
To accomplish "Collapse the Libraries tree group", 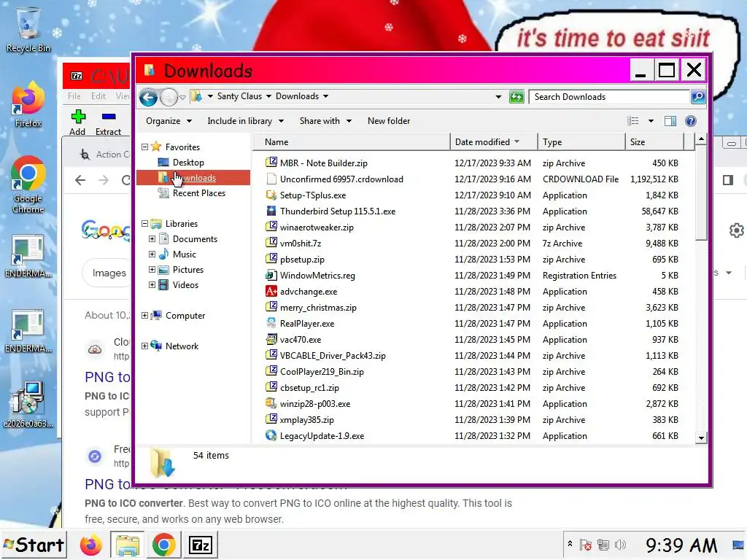I will coord(145,223).
